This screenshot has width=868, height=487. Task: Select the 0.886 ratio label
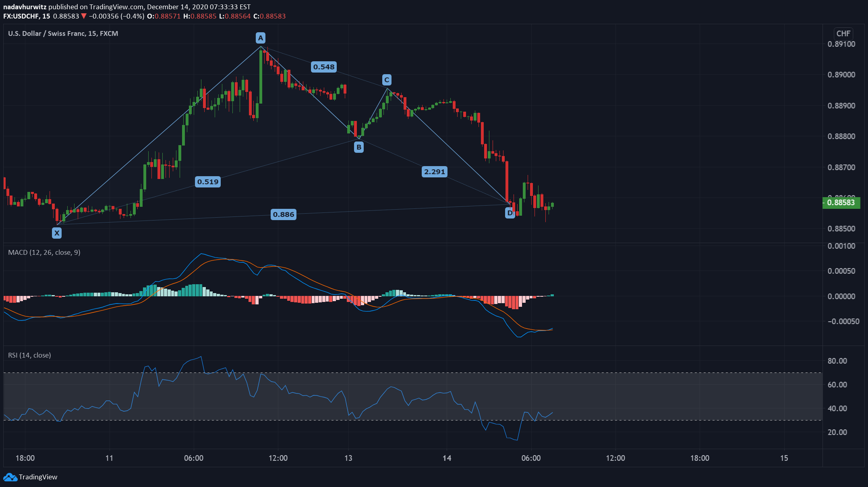pyautogui.click(x=284, y=214)
